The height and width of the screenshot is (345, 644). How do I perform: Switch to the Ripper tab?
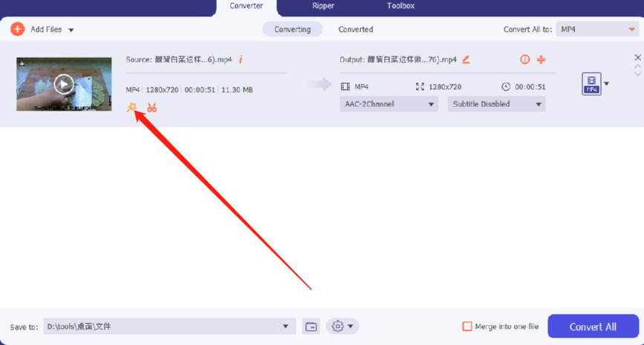point(323,6)
